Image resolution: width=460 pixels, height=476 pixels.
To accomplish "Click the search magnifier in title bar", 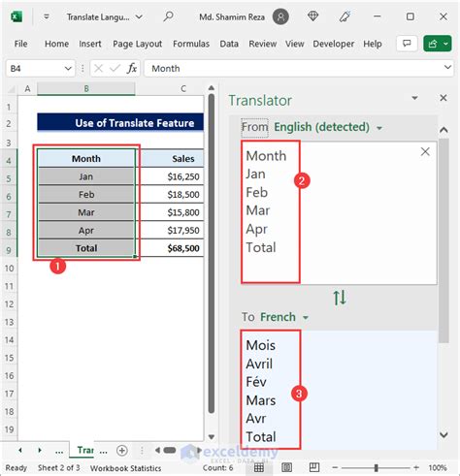I will pos(168,16).
